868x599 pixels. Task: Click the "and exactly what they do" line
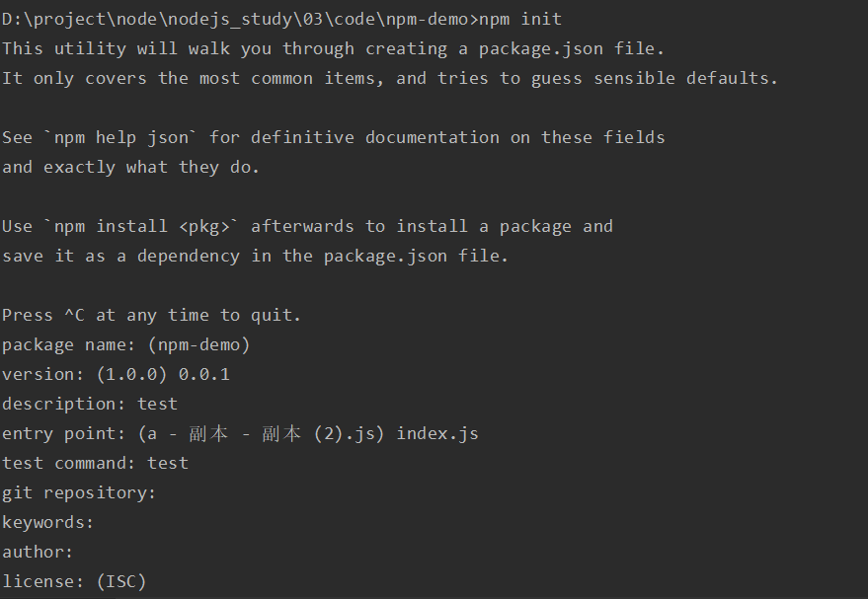click(x=130, y=167)
